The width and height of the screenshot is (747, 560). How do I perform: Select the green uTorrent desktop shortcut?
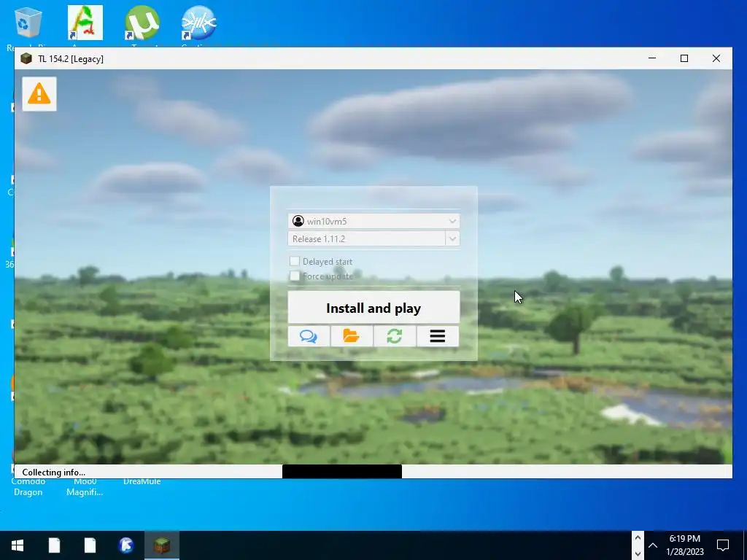coord(142,23)
